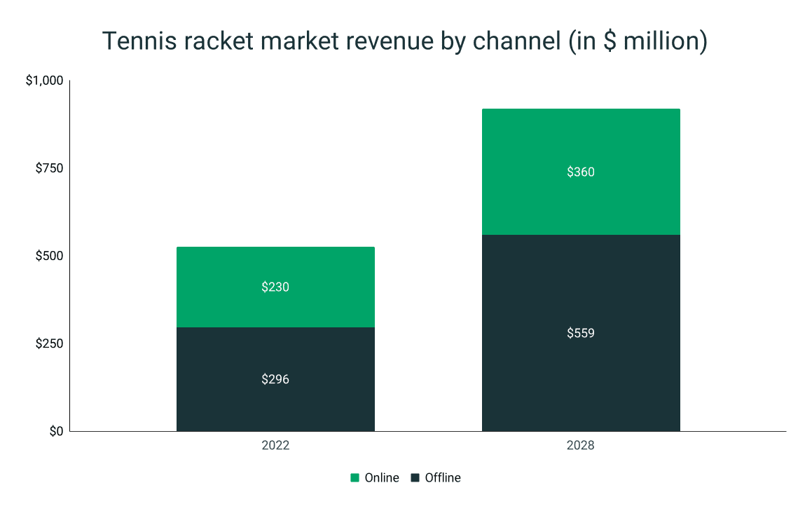Viewport: 812px width, 511px height.
Task: Click the dark Offline legend marker
Action: [x=416, y=477]
